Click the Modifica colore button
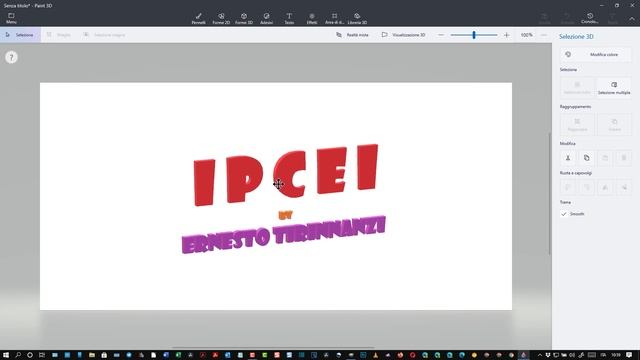This screenshot has width=640, height=360. pos(596,54)
